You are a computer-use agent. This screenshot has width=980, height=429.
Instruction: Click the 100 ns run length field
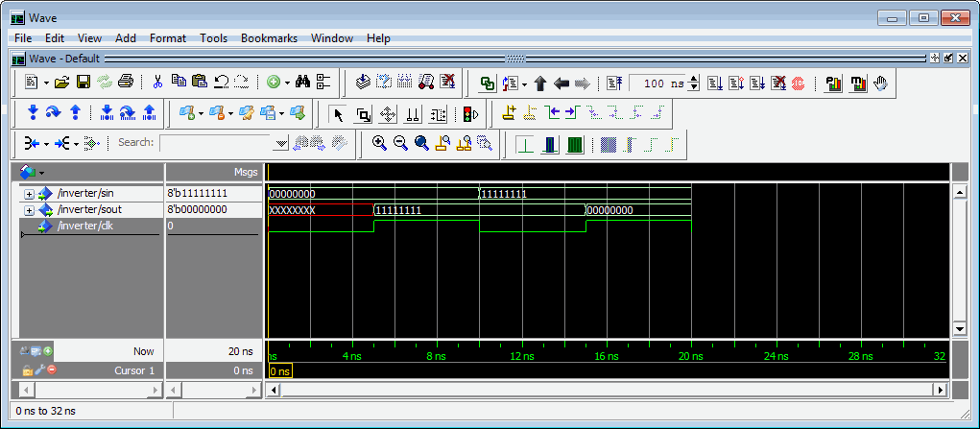click(x=657, y=83)
